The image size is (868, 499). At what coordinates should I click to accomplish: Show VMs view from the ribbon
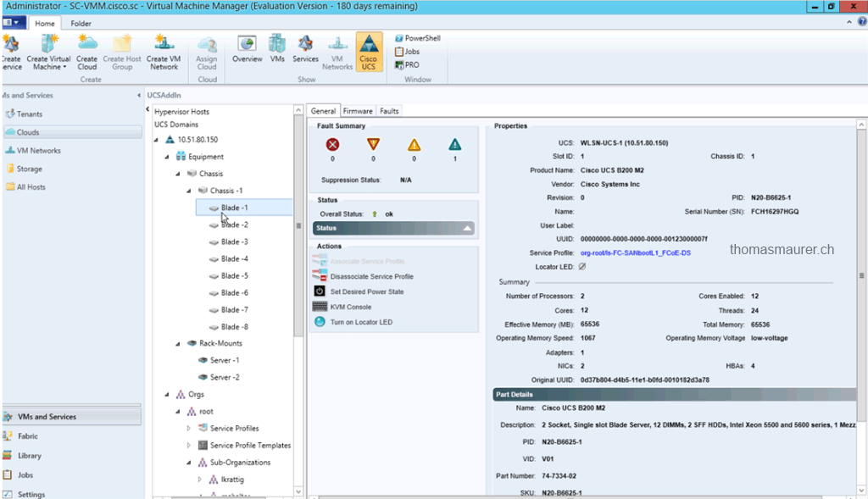(x=277, y=49)
